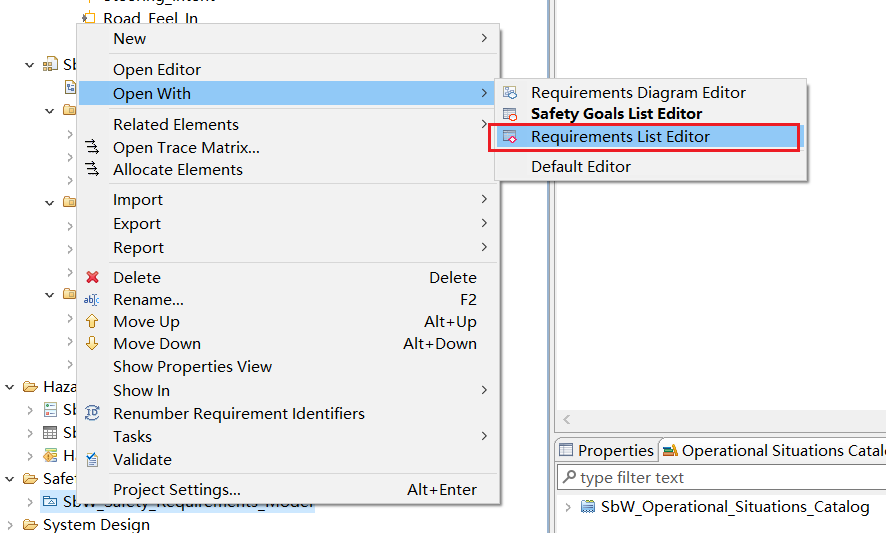Click the Operational Situations Catalog tab icon
Screen dimensions: 886x533
coord(670,450)
